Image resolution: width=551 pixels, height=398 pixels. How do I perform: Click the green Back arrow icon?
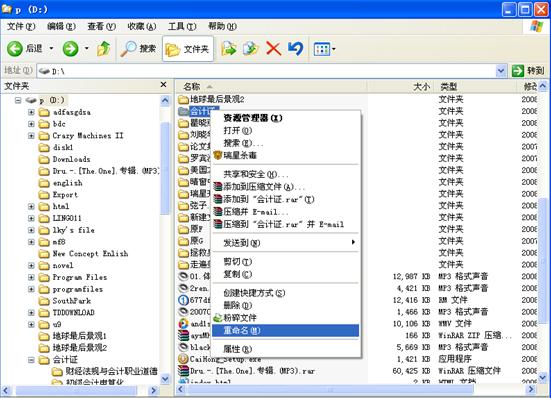[15, 48]
